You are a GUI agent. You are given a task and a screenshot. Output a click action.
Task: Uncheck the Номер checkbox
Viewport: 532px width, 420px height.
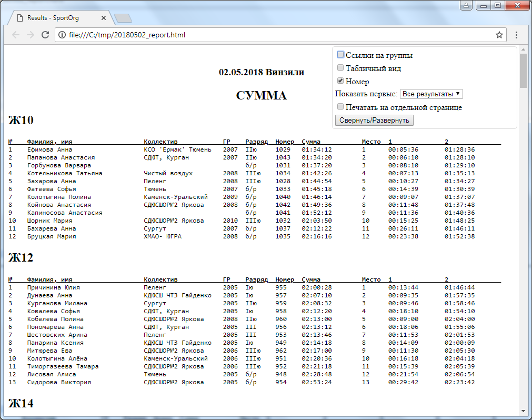click(340, 81)
